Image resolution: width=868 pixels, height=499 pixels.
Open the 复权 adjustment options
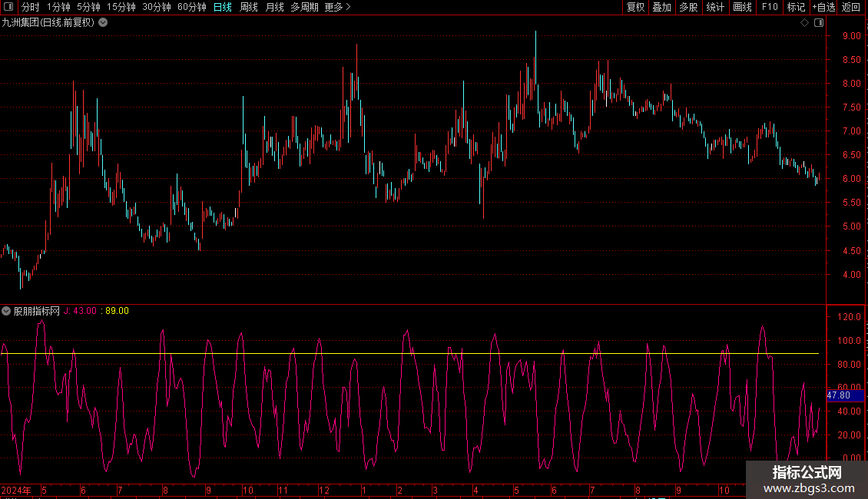635,7
